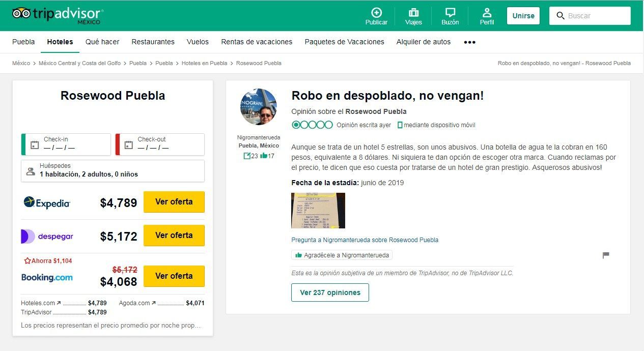Screen dimensions: 644x351
Task: Click the Despegar logo
Action: (x=47, y=237)
